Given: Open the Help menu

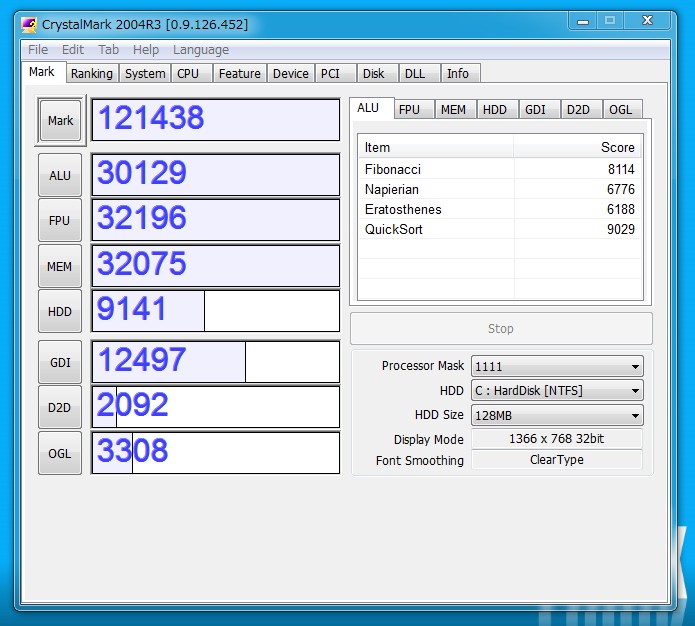Looking at the screenshot, I should [146, 50].
